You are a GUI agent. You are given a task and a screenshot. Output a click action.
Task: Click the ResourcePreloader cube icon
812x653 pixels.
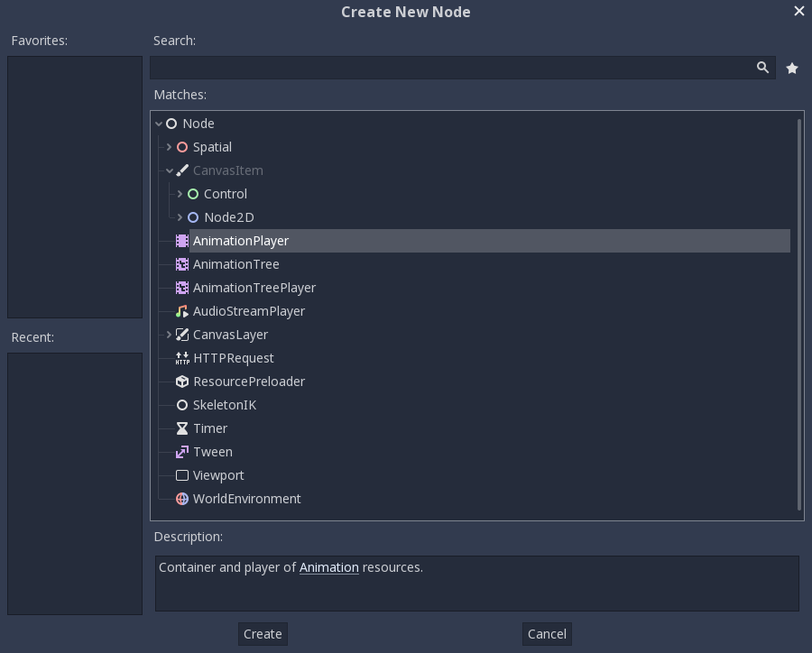coord(182,381)
